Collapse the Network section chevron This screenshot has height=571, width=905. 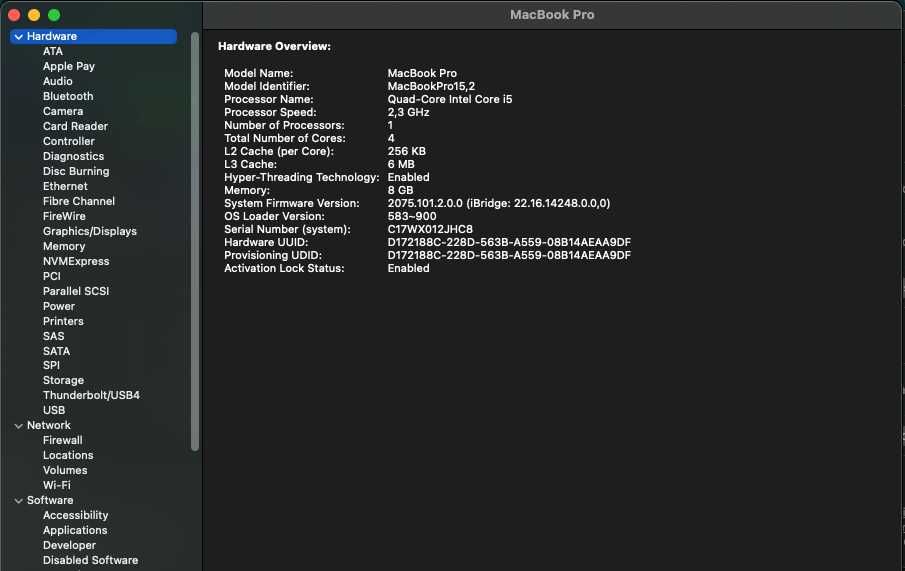click(x=18, y=426)
